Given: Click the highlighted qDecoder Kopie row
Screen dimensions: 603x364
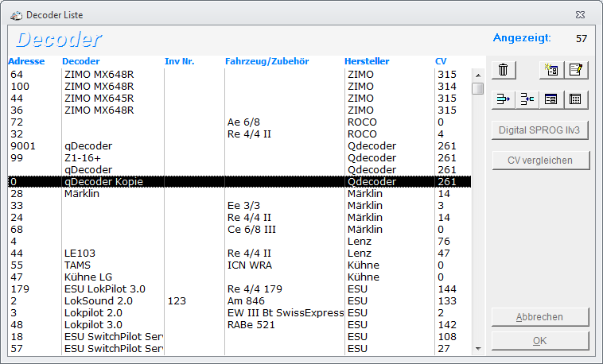Looking at the screenshot, I should (x=239, y=182).
